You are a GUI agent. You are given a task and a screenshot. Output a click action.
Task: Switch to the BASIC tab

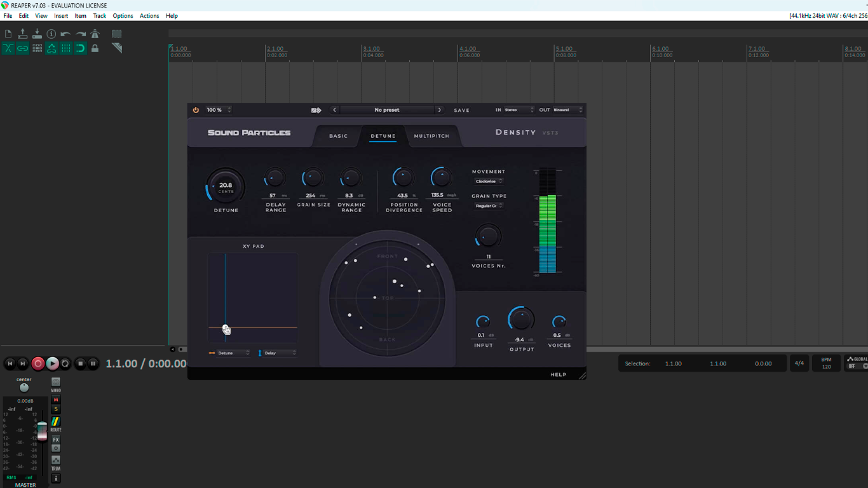pos(339,136)
